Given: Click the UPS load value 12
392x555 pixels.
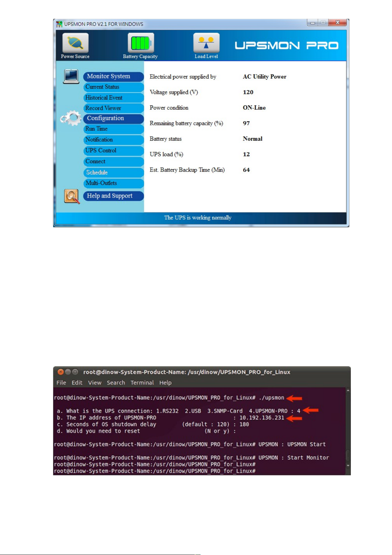Looking at the screenshot, I should (247, 154).
